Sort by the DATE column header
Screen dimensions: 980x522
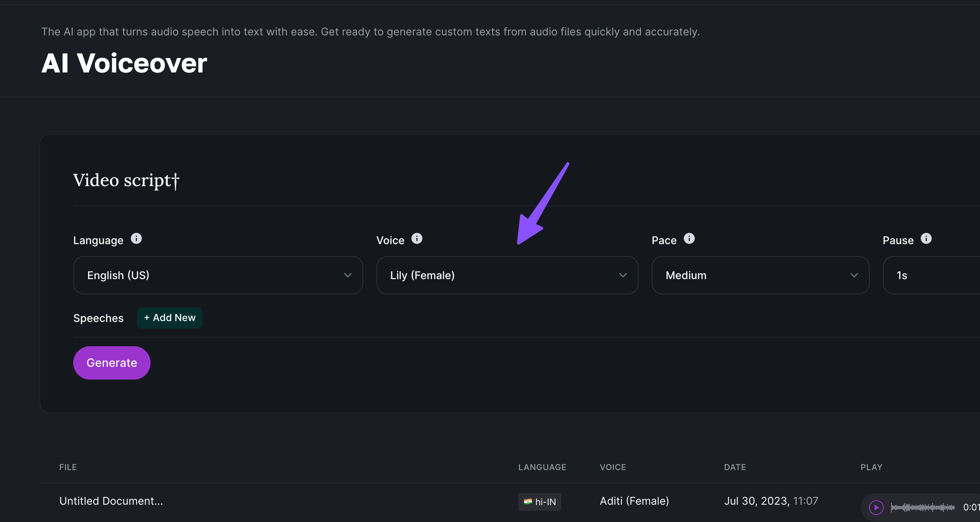click(735, 467)
